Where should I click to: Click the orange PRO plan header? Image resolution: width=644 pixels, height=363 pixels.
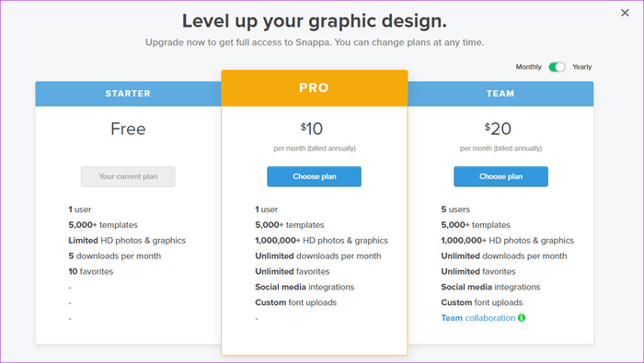(315, 88)
